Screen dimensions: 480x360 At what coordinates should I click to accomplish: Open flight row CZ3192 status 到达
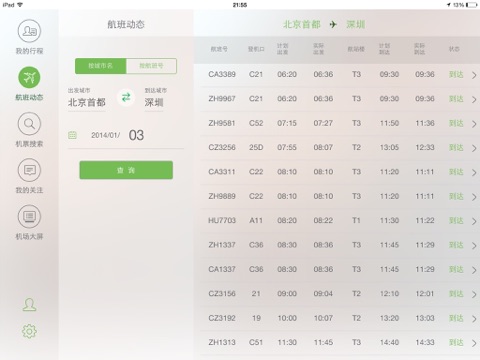pos(456,318)
